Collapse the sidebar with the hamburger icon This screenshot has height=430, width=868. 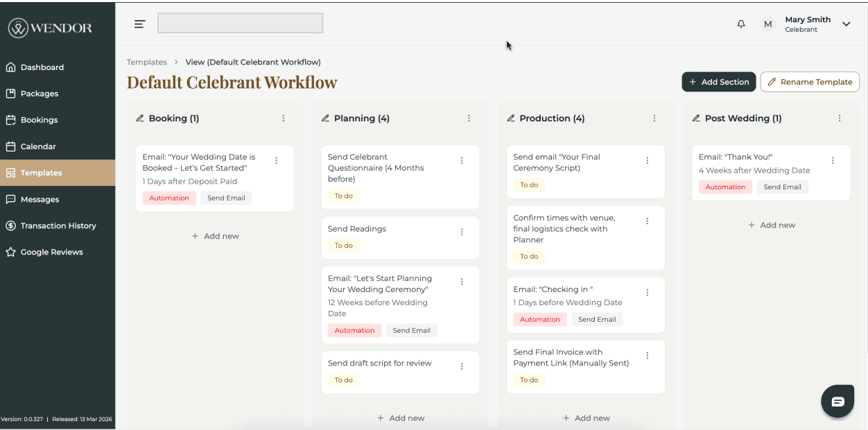tap(139, 23)
